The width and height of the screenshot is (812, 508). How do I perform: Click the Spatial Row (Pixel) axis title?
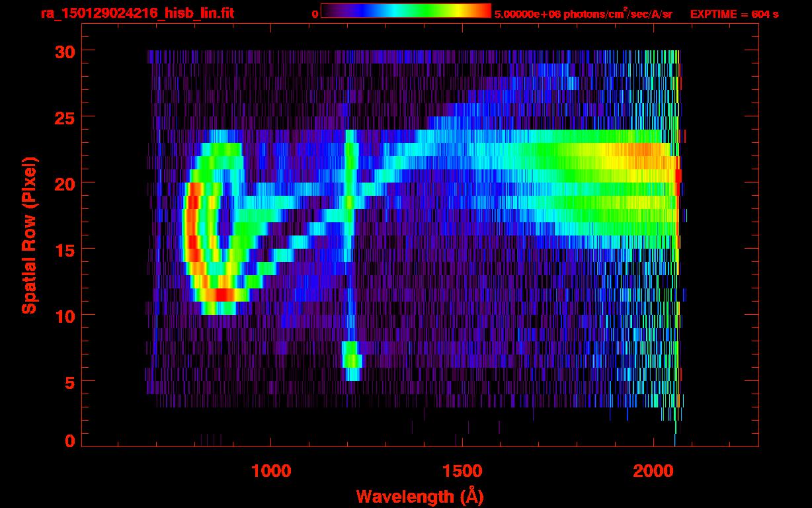29,235
